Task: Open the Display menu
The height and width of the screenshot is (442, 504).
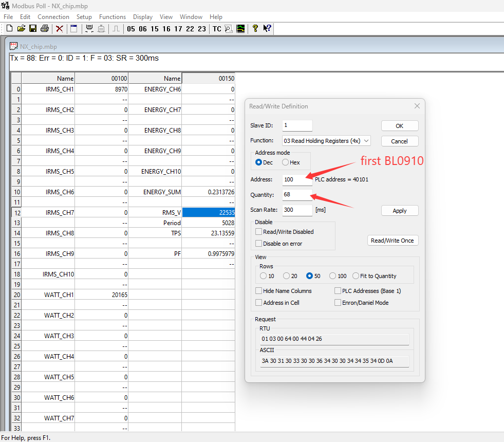Action: (143, 17)
